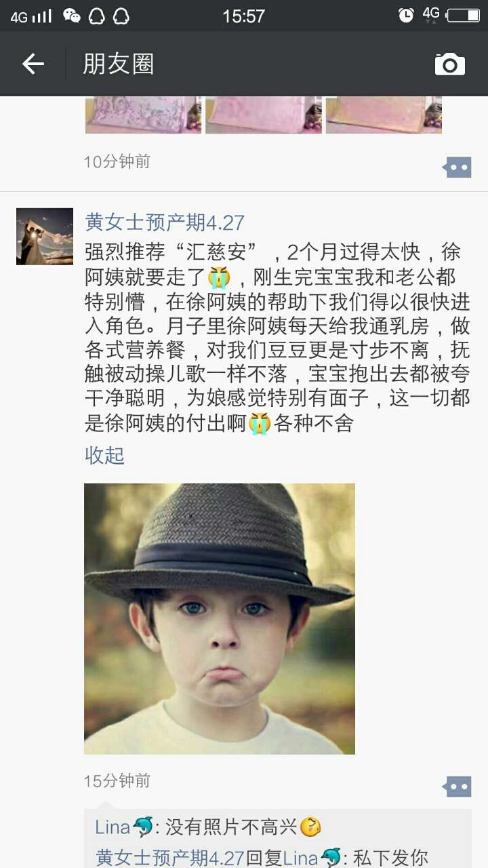The width and height of the screenshot is (488, 868).
Task: View the sad boy in hat photo
Action: [220, 618]
